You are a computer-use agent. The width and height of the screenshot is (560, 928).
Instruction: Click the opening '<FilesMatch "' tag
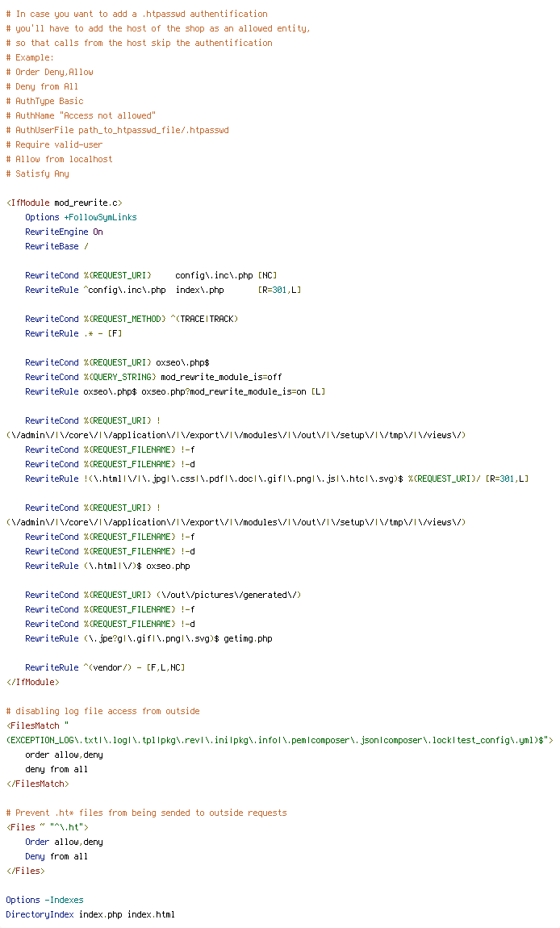point(37,725)
